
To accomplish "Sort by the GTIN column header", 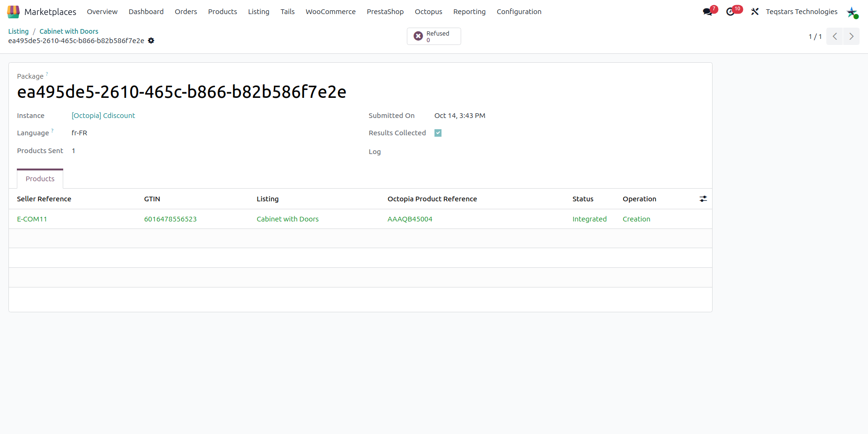I will (152, 199).
